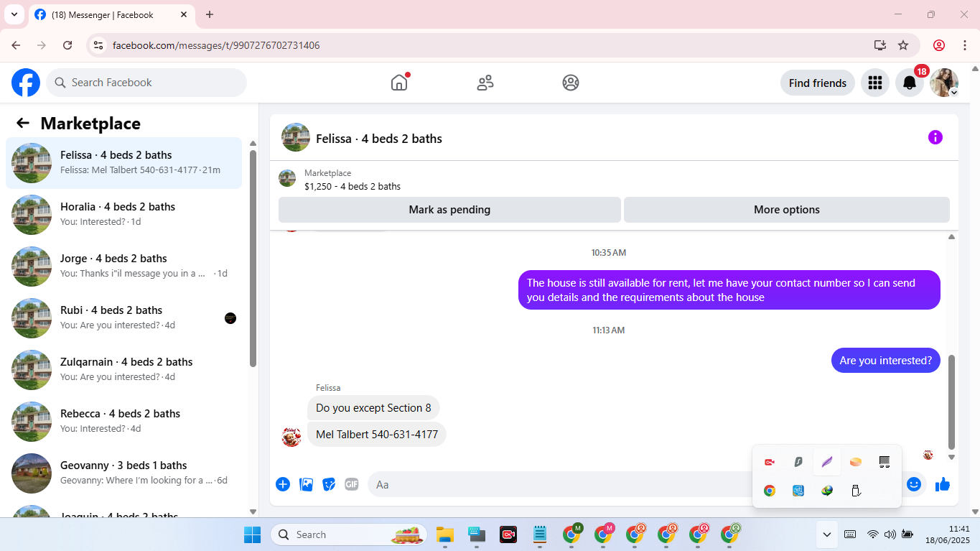
Task: Open Surfshark icon in tray overflow
Action: pos(798,462)
